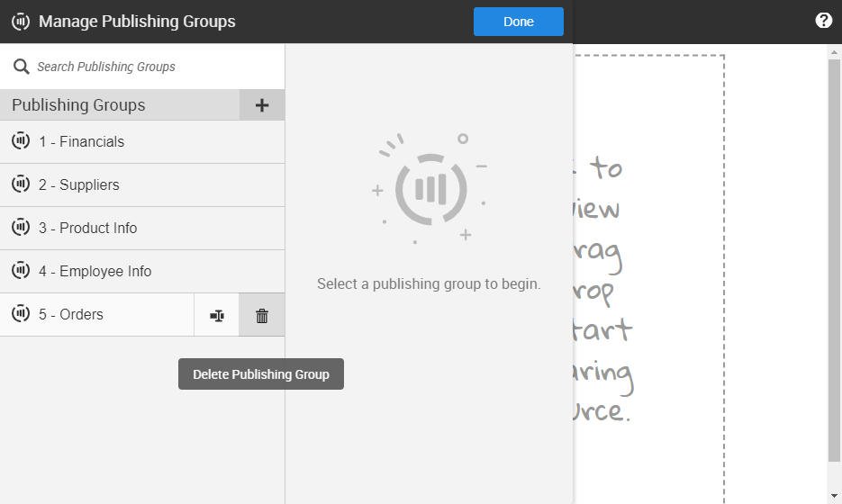The width and height of the screenshot is (842, 504).
Task: Select the 4 - Employee Info group
Action: (95, 271)
